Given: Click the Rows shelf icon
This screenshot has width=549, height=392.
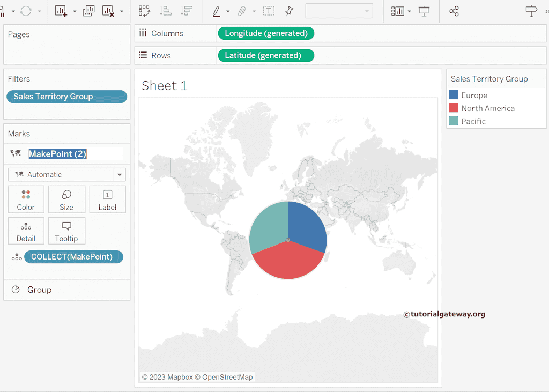Looking at the screenshot, I should [x=143, y=55].
